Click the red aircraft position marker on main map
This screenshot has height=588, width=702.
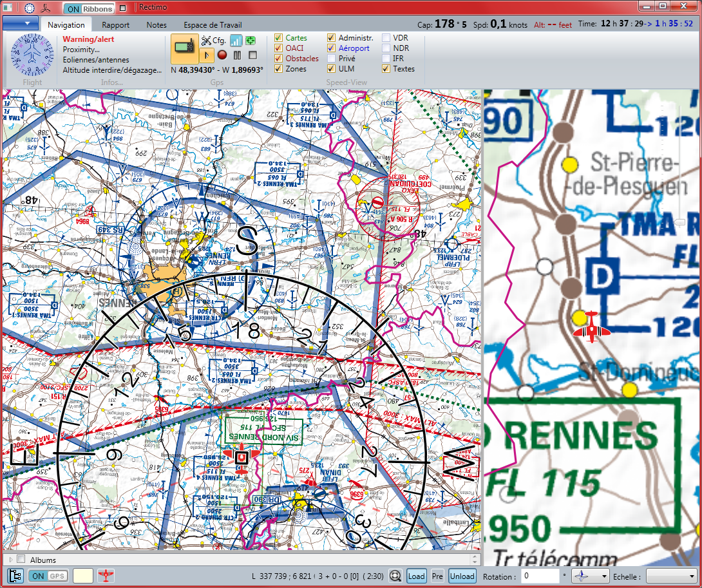tap(242, 458)
